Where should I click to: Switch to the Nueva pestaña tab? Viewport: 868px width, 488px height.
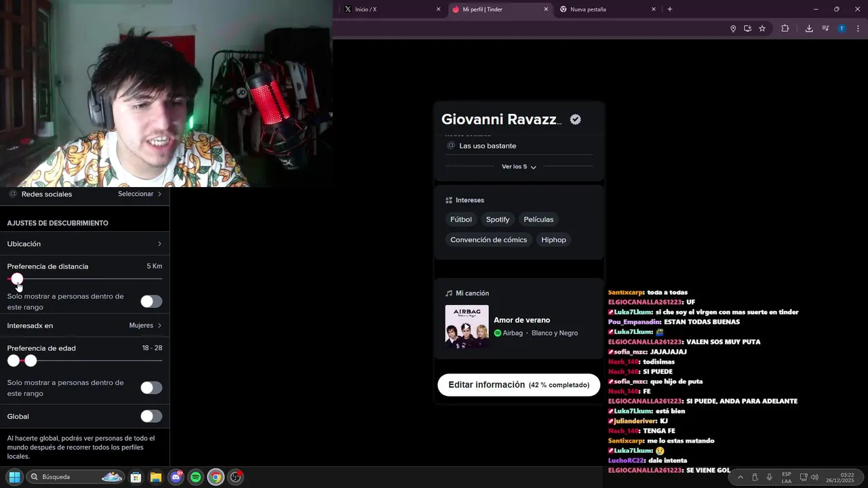pyautogui.click(x=607, y=9)
